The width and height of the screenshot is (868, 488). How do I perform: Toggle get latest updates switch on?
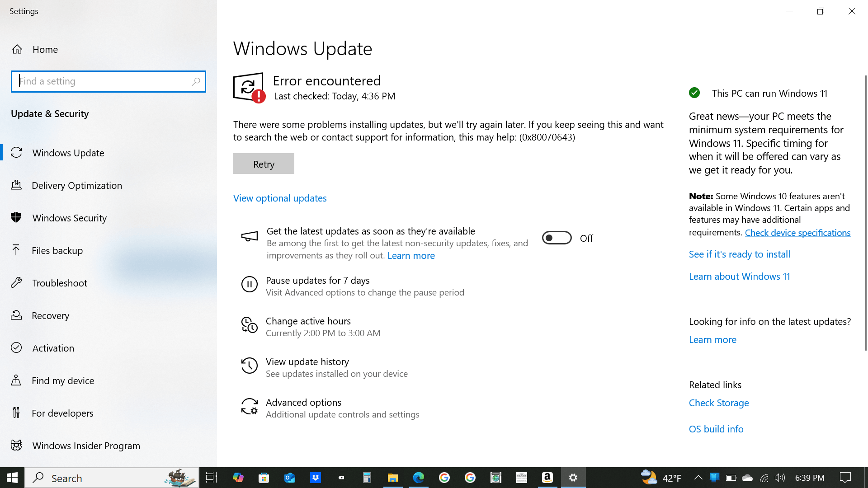click(x=557, y=238)
